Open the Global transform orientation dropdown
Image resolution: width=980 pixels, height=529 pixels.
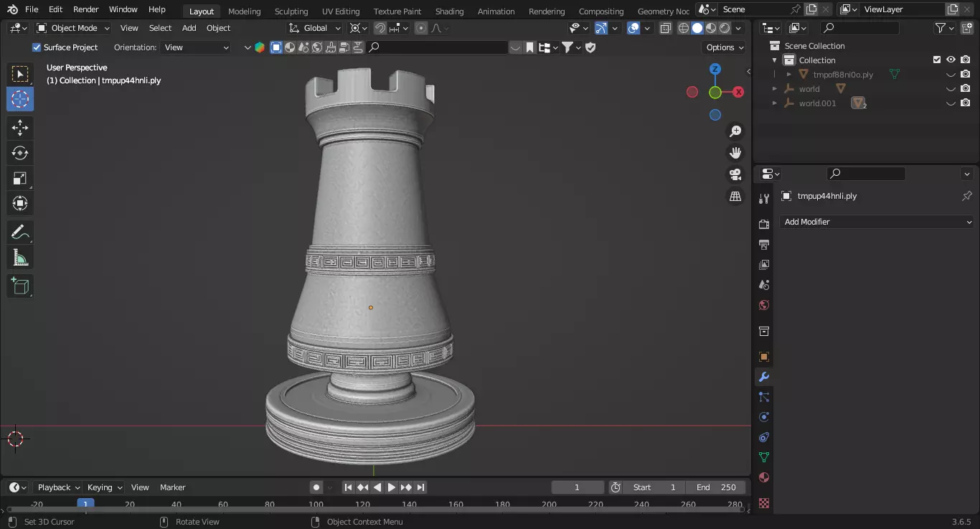click(x=315, y=28)
